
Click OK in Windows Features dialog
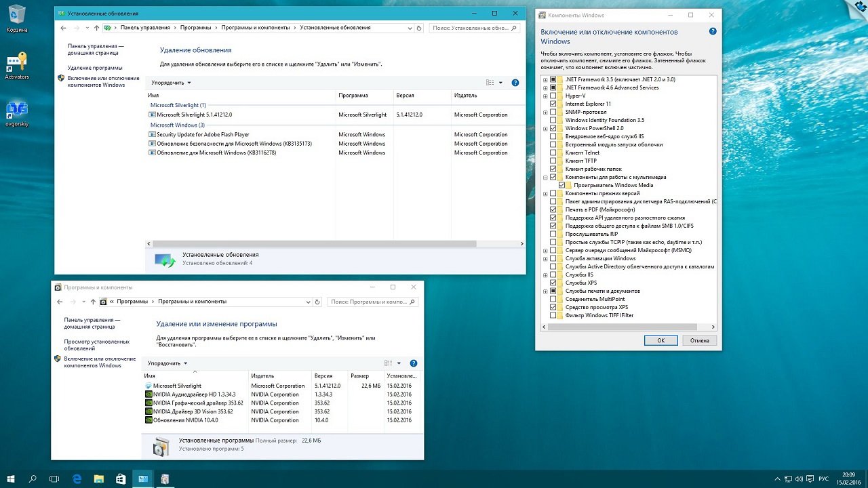(x=660, y=340)
